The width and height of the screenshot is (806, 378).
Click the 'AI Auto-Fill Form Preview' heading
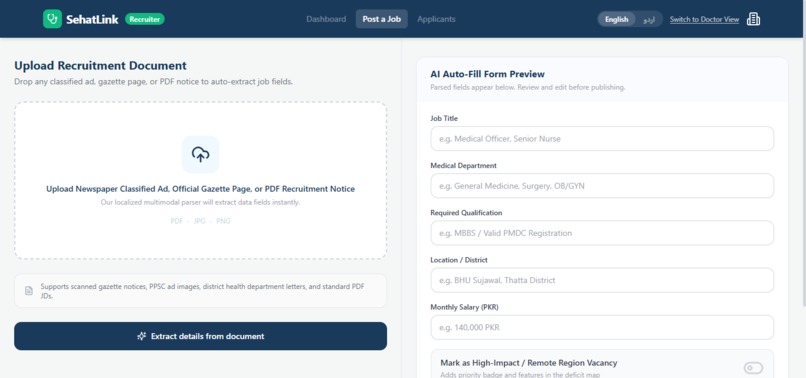[487, 74]
